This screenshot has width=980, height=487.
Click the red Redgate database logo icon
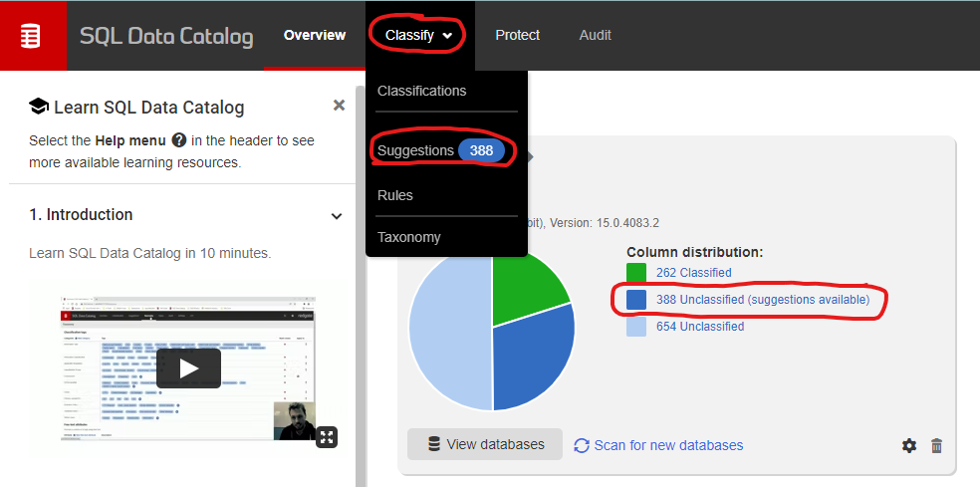(31, 36)
